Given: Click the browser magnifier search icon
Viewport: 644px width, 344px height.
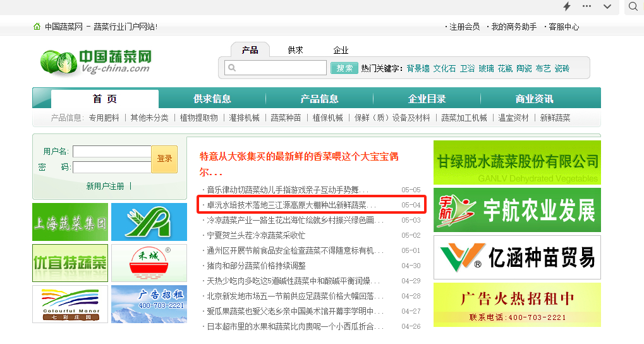Looking at the screenshot, I should click(633, 6).
